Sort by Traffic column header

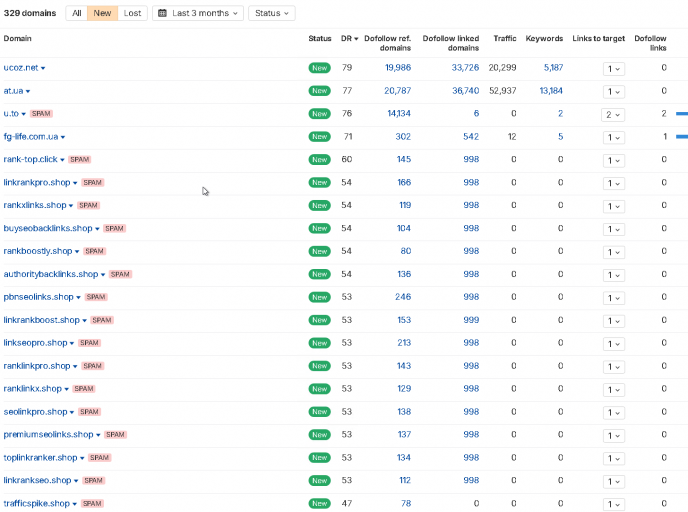(x=505, y=39)
